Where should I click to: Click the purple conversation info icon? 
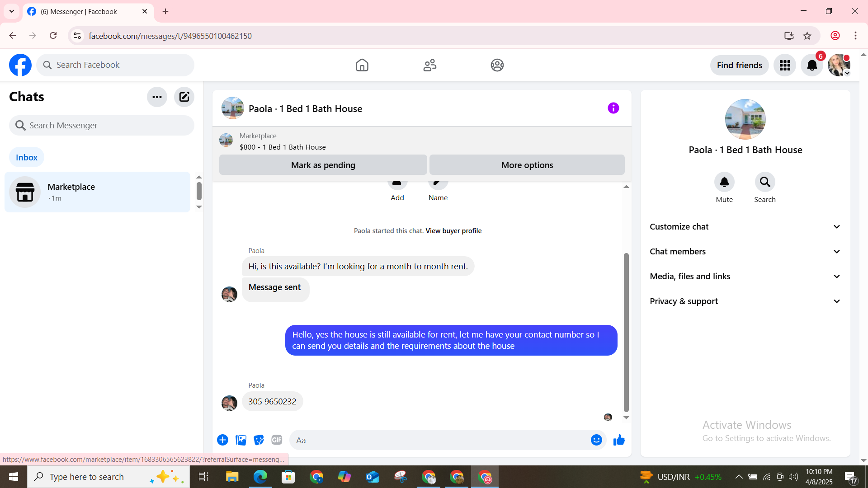point(613,108)
